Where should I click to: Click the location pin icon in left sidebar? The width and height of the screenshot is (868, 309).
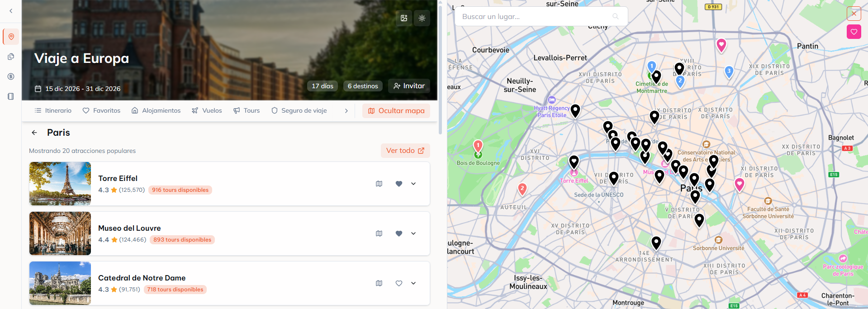pyautogui.click(x=11, y=37)
